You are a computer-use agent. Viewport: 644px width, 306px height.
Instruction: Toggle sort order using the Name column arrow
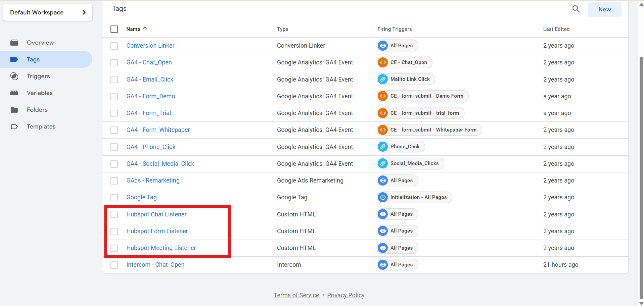(145, 29)
